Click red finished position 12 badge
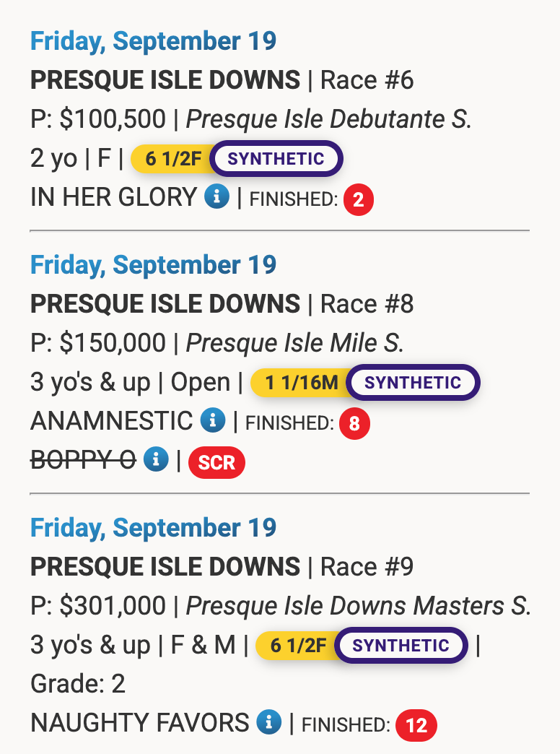Screen dimensions: 560x754 click(416, 725)
